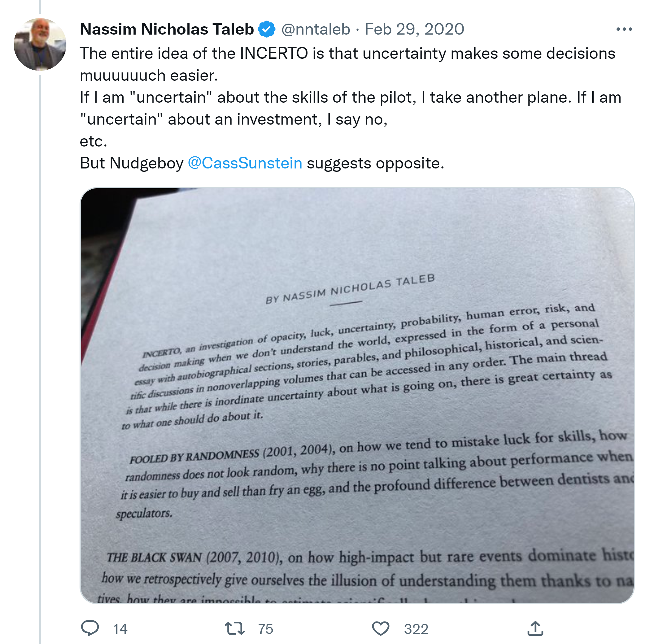Click the 'suggests opposite.' tweet text
The width and height of the screenshot is (646, 644).
376,163
